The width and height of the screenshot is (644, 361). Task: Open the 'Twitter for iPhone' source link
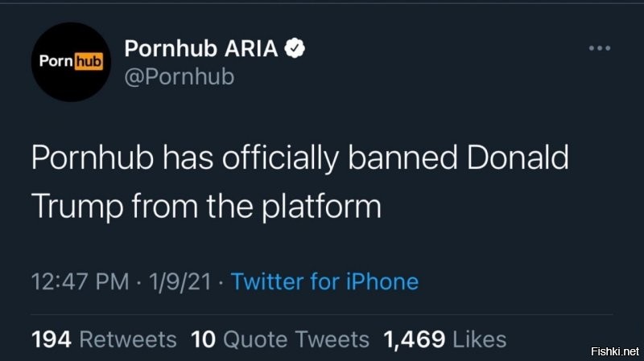(x=325, y=282)
